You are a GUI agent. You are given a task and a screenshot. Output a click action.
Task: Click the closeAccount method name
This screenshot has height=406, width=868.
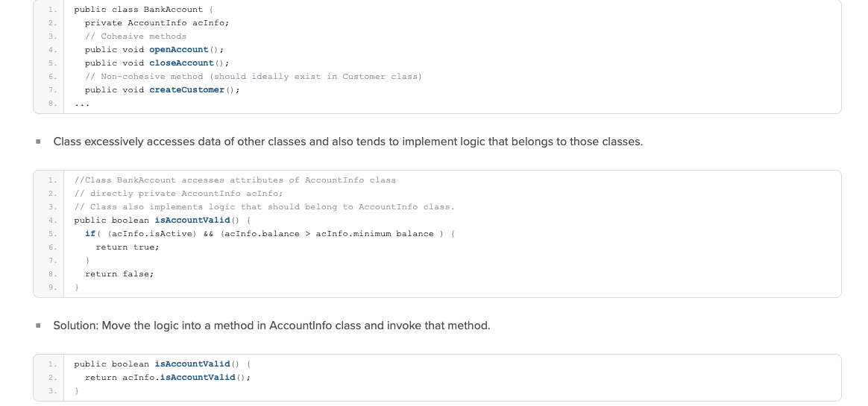coord(181,63)
